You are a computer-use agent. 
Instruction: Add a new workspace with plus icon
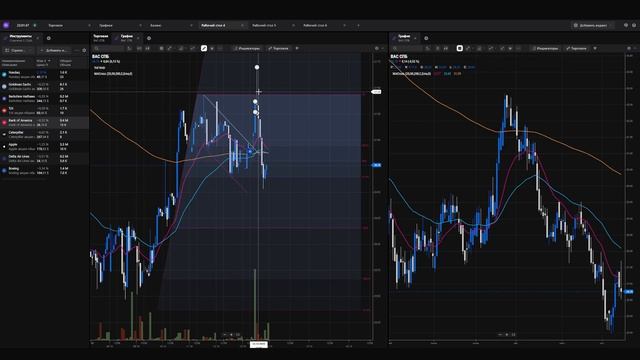(x=358, y=25)
